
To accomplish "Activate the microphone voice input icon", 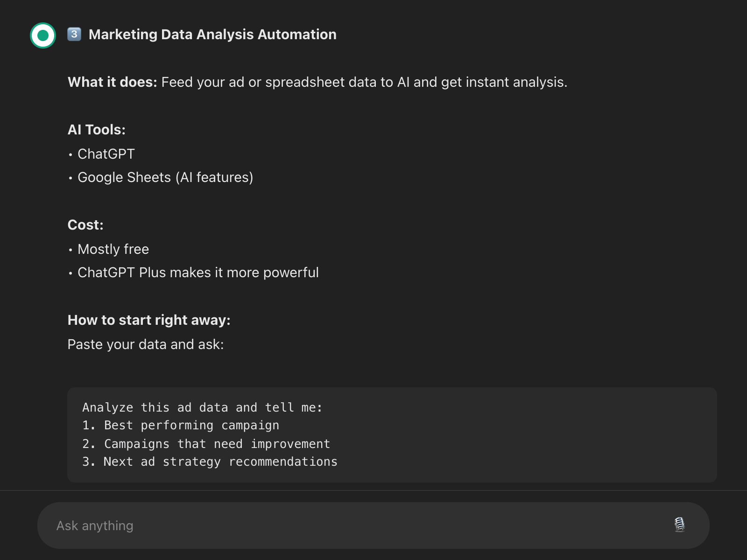I will coord(679,525).
